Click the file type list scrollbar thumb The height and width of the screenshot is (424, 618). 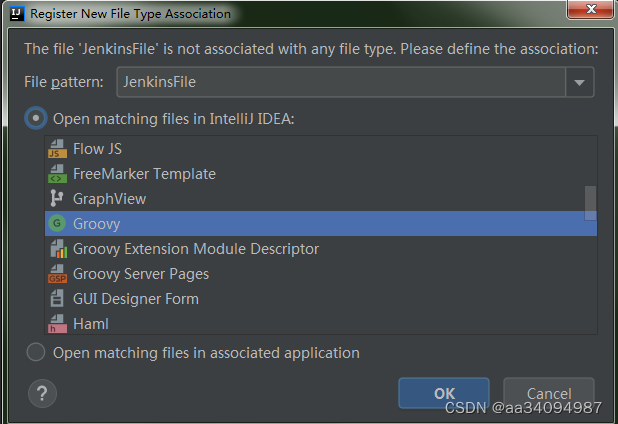(x=590, y=203)
